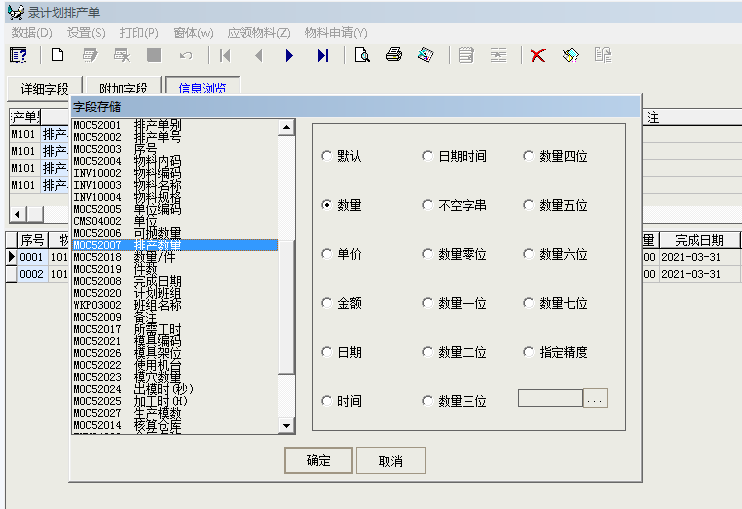Go to the first record icon
The height and width of the screenshot is (509, 742).
click(225, 55)
